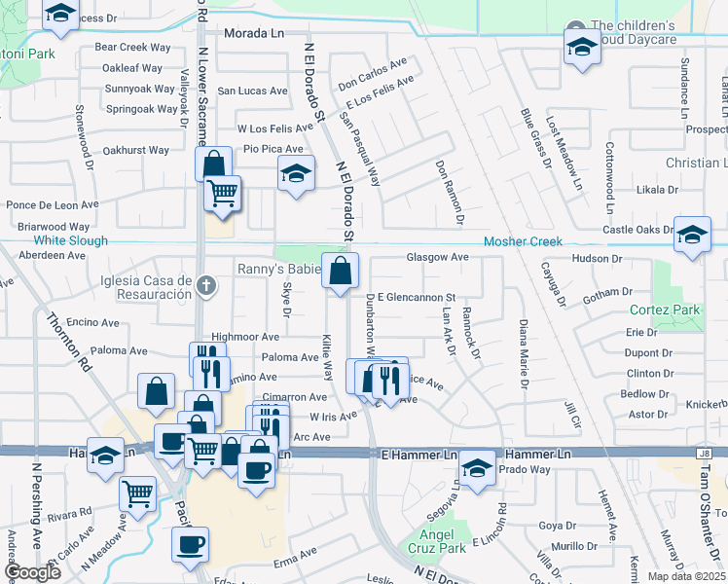Click the Map data ©2025 attribution
Image resolution: width=728 pixels, height=584 pixels.
tap(687, 576)
